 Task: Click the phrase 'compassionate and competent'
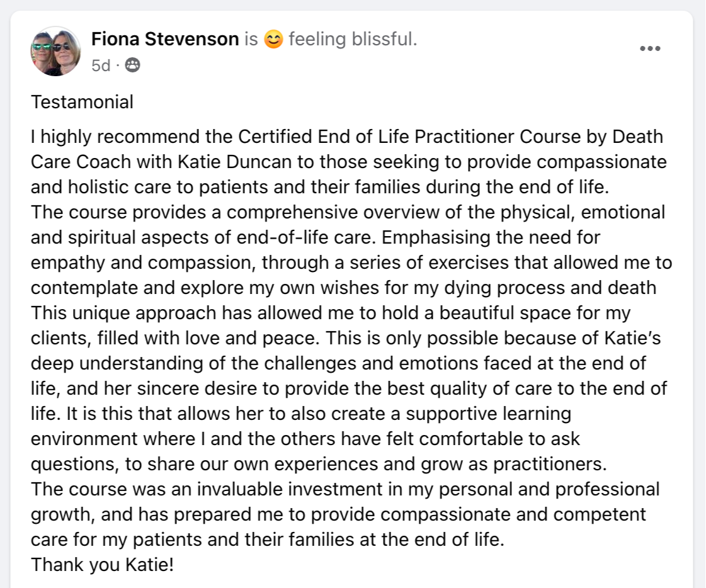click(x=513, y=514)
